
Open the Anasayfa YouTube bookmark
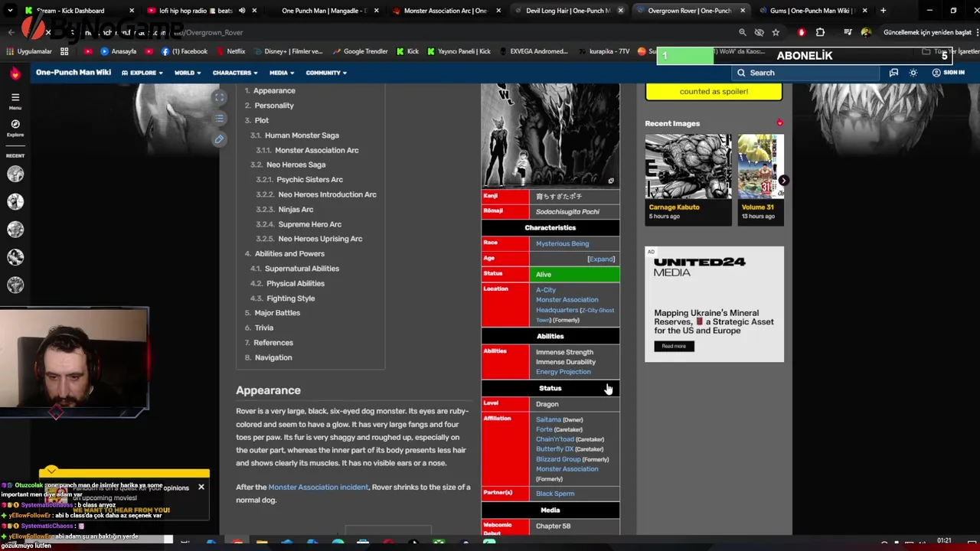119,51
